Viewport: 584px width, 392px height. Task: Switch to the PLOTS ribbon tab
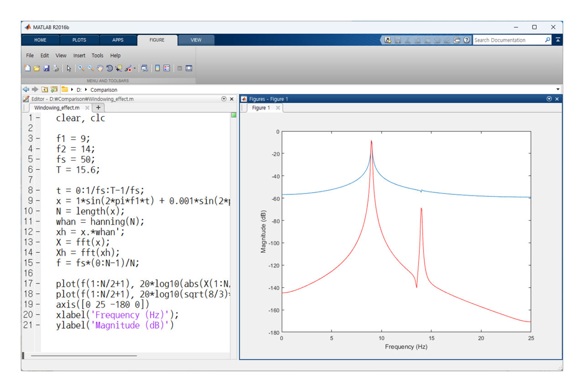[x=79, y=40]
